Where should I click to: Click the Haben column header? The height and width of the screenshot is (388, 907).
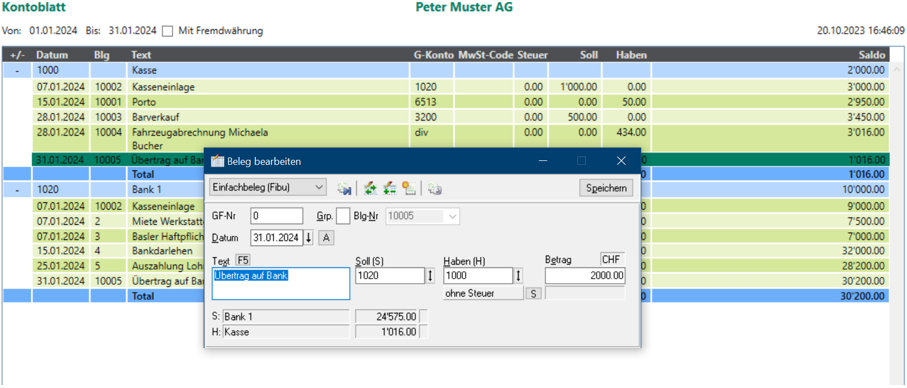pos(631,55)
